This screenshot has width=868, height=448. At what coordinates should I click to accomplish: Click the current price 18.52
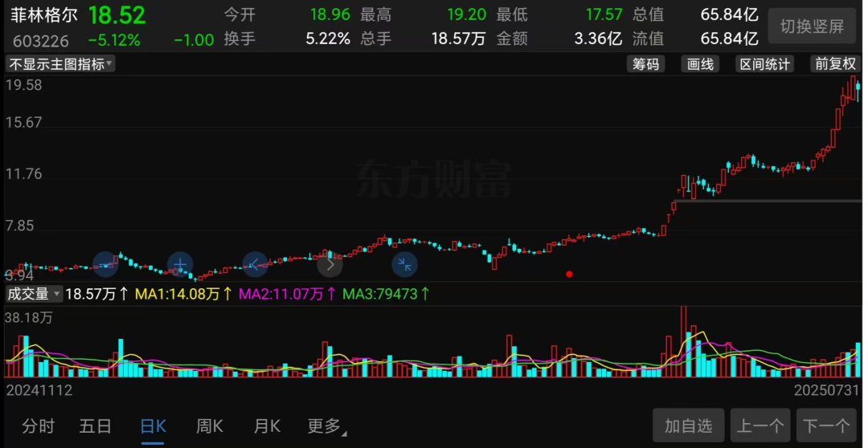click(117, 15)
